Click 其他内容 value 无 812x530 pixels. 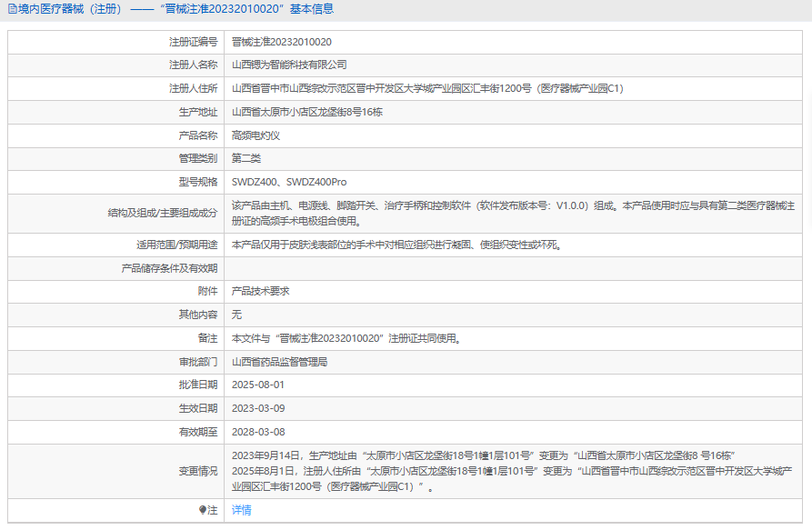[x=236, y=315]
